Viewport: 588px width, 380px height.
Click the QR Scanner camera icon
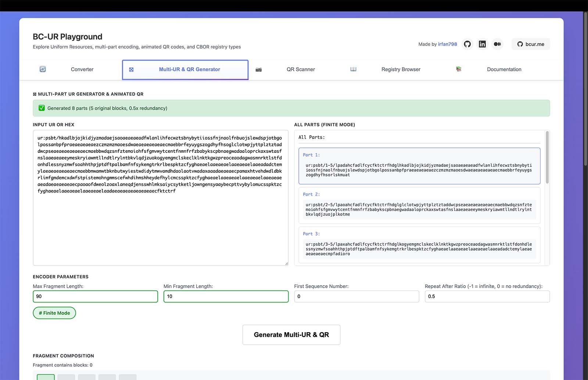pyautogui.click(x=259, y=69)
